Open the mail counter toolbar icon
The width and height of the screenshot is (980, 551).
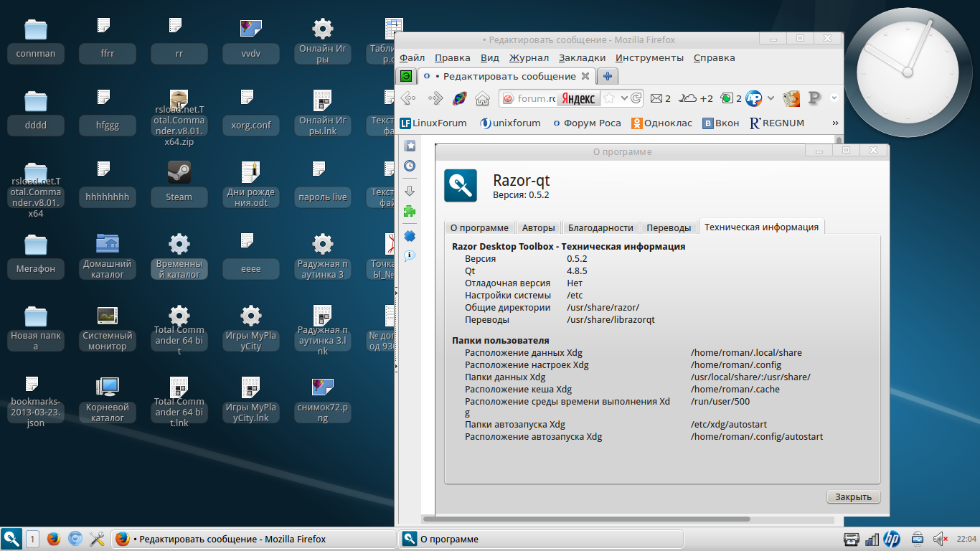point(659,98)
